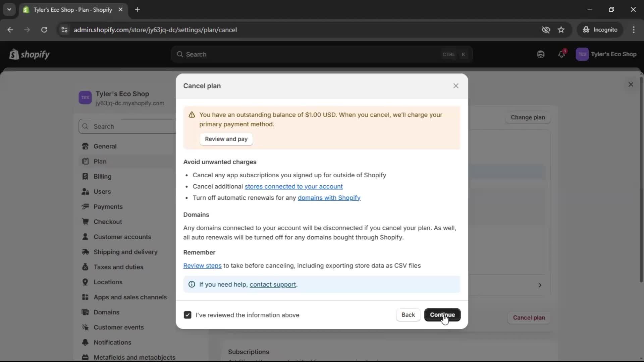644x362 pixels.
Task: Uncheck 'I've reviewed the information above'
Action: tap(187, 315)
